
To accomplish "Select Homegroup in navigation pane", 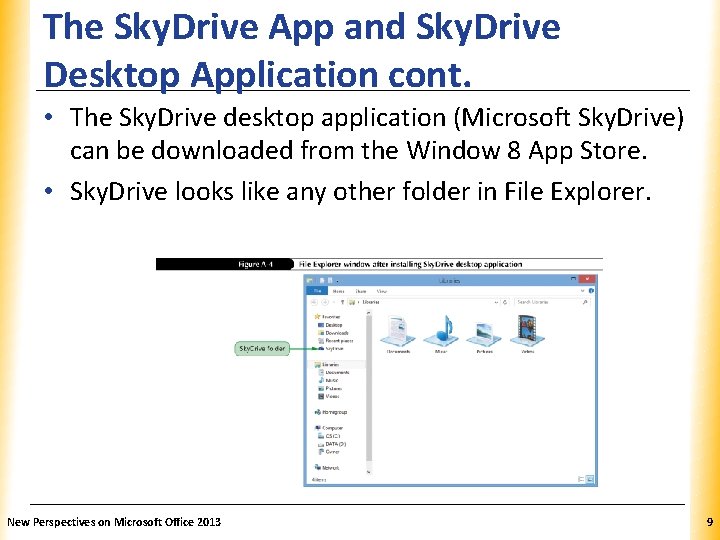I will tap(331, 412).
